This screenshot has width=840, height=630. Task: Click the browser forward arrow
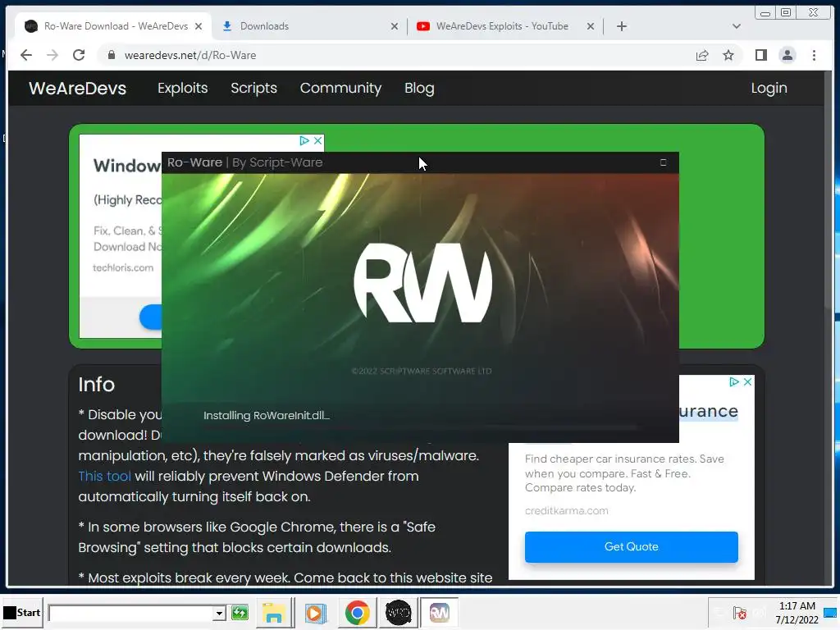point(52,55)
